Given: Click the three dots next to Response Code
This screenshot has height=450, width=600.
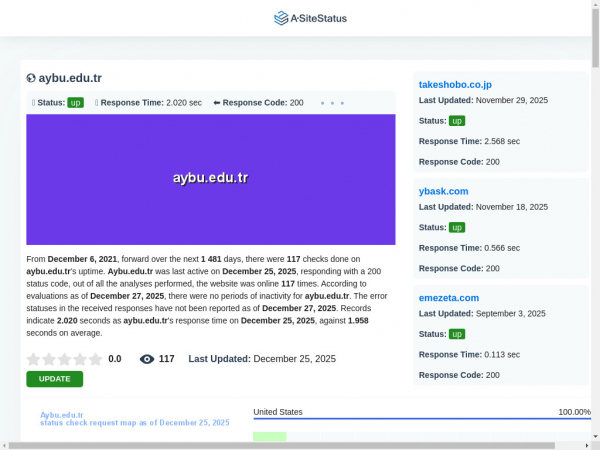Looking at the screenshot, I should coord(332,103).
